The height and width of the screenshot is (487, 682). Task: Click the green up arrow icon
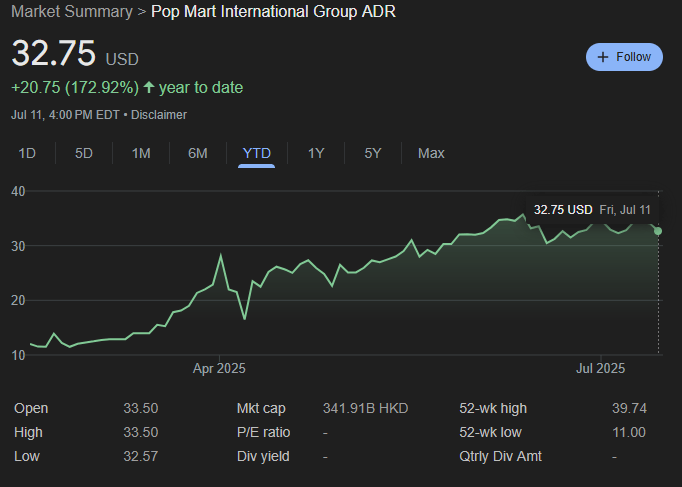coord(149,87)
